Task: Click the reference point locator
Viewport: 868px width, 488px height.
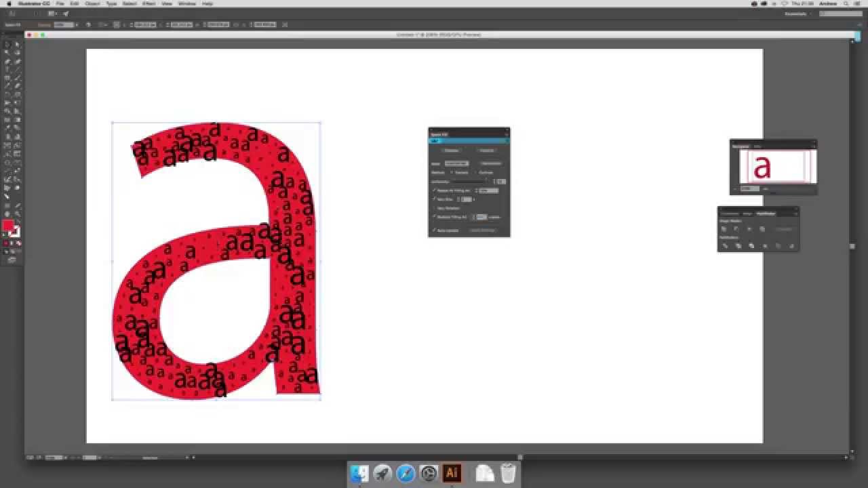Action: [116, 24]
